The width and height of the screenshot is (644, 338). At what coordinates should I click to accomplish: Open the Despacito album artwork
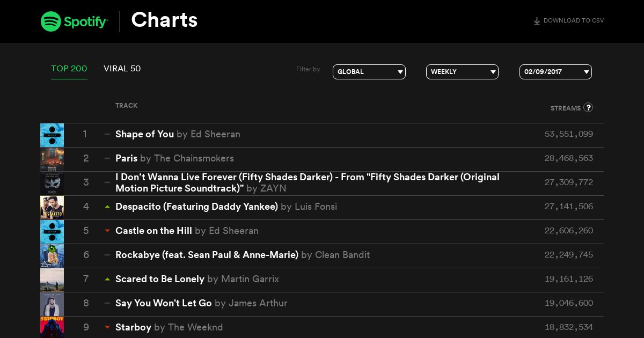coord(52,208)
